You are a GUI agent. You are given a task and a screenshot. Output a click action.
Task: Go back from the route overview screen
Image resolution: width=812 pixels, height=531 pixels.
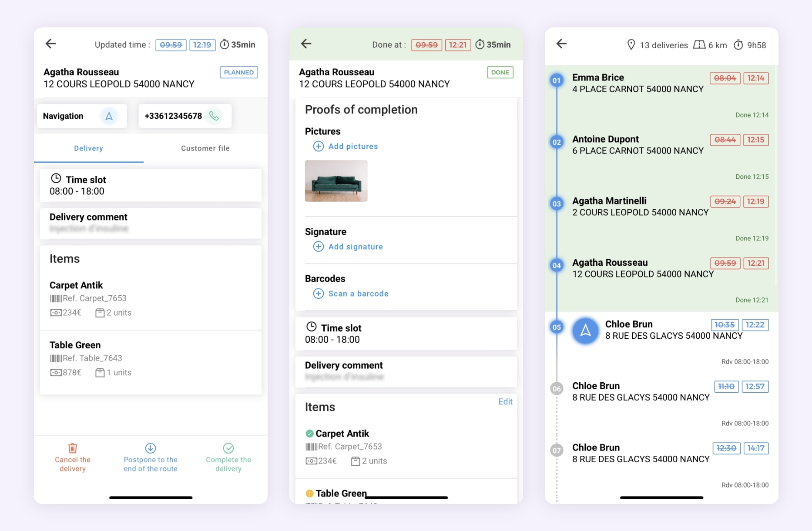click(x=561, y=44)
